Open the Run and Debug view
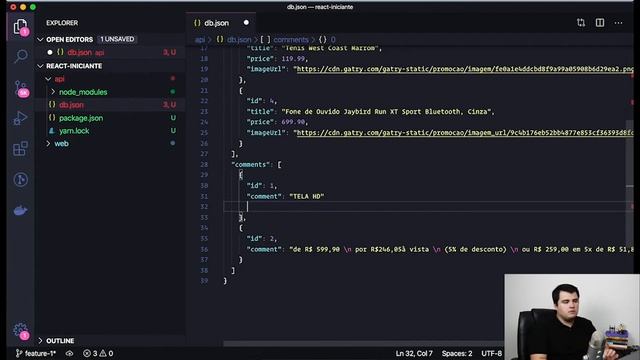 click(x=20, y=118)
